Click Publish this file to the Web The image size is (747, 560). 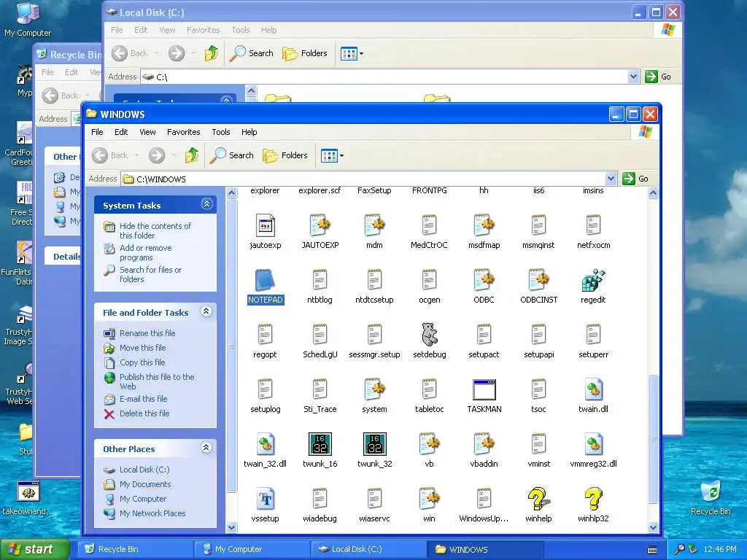157,381
